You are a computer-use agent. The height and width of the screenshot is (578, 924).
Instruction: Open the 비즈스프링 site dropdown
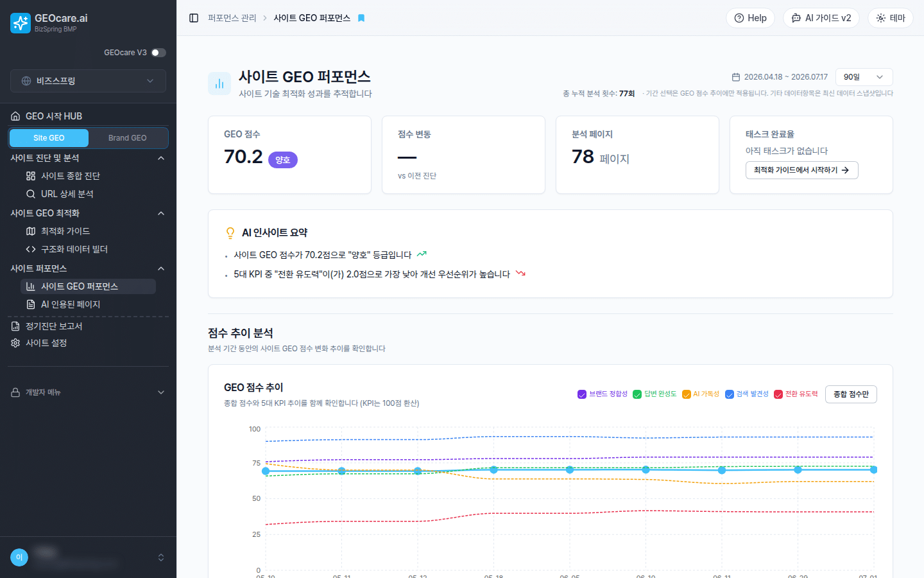pyautogui.click(x=88, y=81)
